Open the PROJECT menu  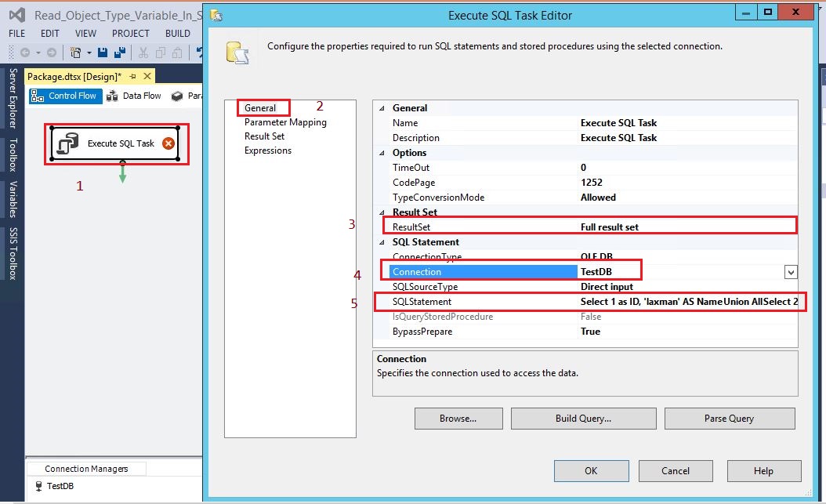pos(130,34)
